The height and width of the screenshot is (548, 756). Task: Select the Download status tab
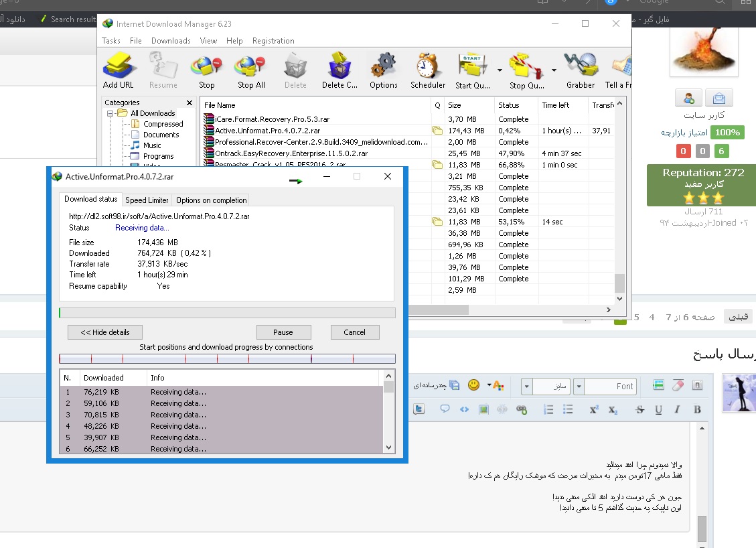90,199
